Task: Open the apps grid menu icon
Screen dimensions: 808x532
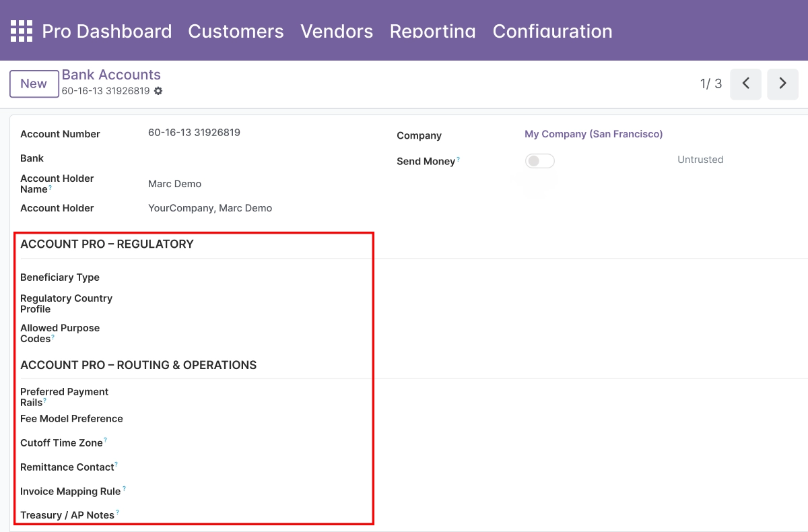Action: [21, 31]
